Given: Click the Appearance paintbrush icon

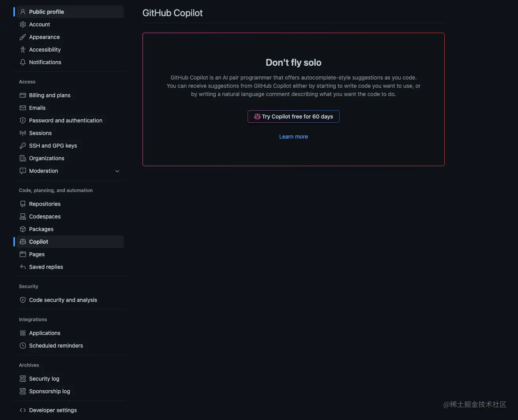Looking at the screenshot, I should point(22,37).
